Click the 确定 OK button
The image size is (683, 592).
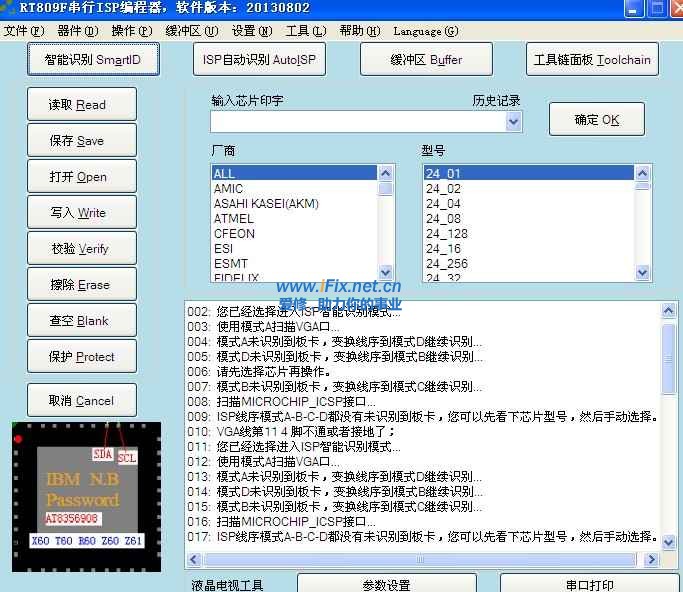(x=596, y=120)
